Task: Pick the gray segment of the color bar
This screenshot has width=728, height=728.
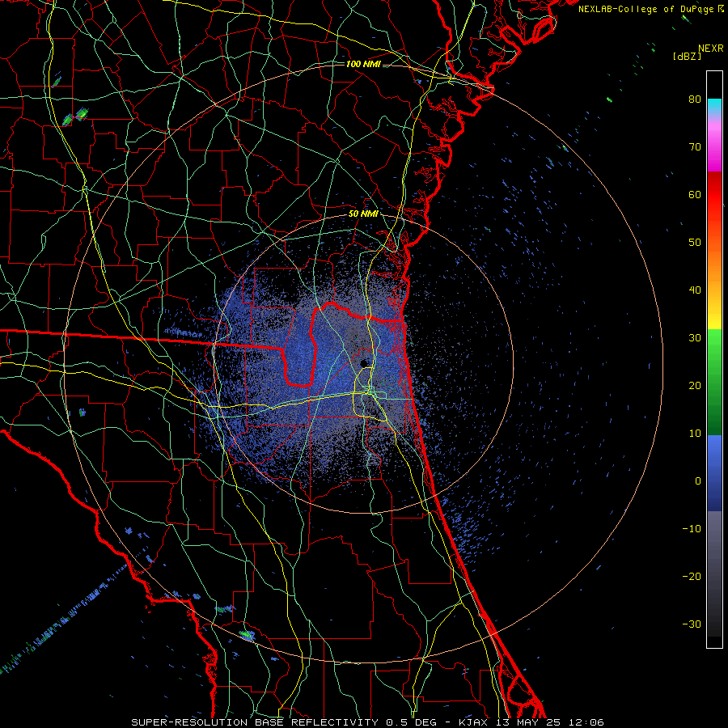Action: (x=714, y=574)
